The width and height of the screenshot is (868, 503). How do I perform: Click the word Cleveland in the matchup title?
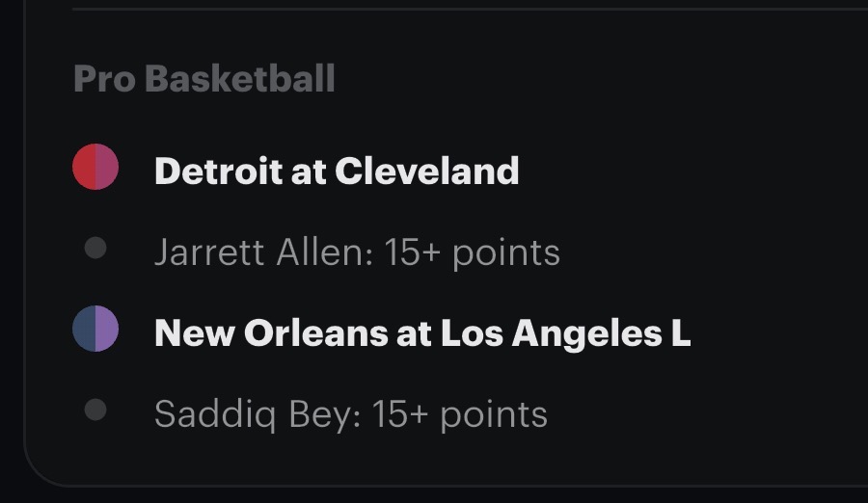click(x=427, y=172)
